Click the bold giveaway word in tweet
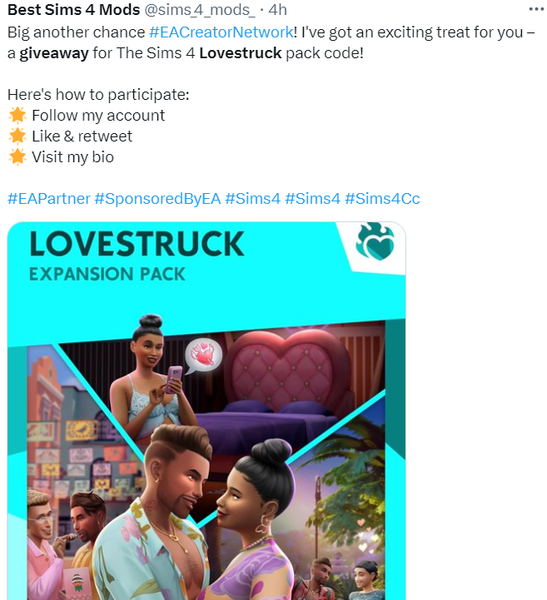Viewport: 547px width, 600px height. (x=54, y=53)
